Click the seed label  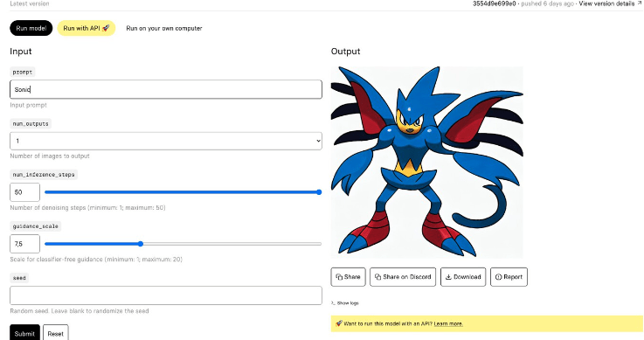click(19, 278)
